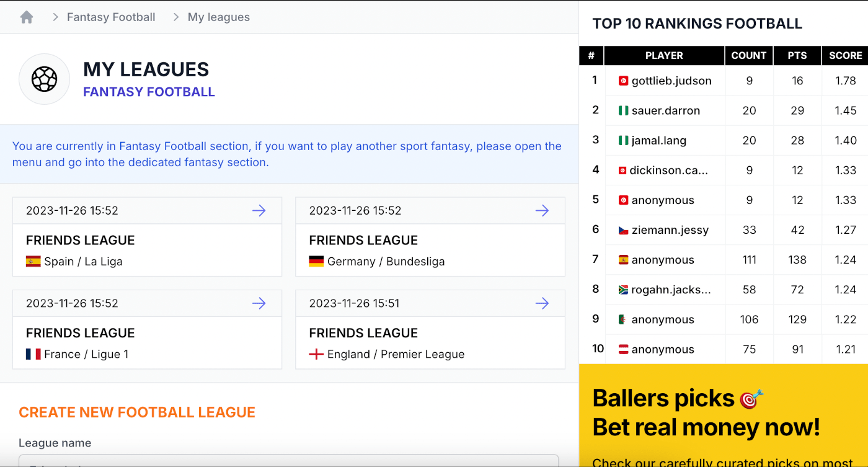Click the Nigeria flag next to sauer.darron
This screenshot has width=868, height=467.
(623, 110)
